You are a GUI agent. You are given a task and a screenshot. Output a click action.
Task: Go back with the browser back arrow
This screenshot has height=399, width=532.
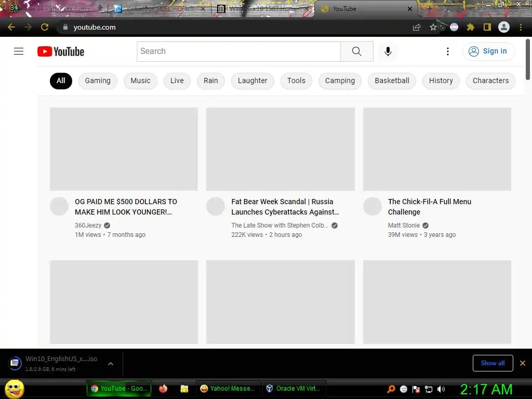tap(11, 27)
